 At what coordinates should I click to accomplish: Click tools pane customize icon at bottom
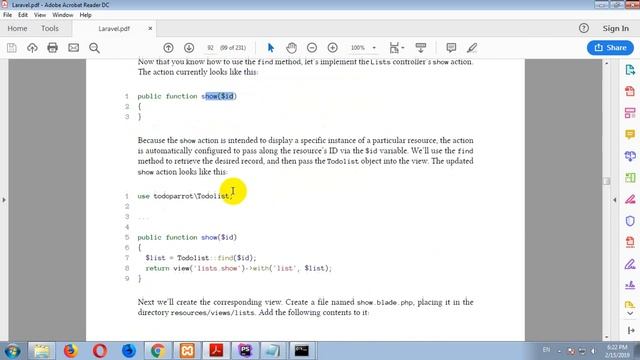pos(631,330)
